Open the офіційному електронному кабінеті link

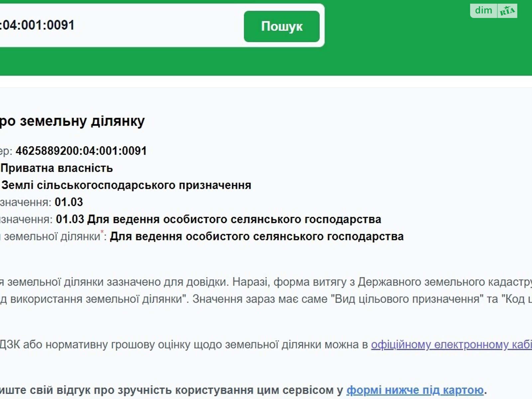click(x=451, y=344)
